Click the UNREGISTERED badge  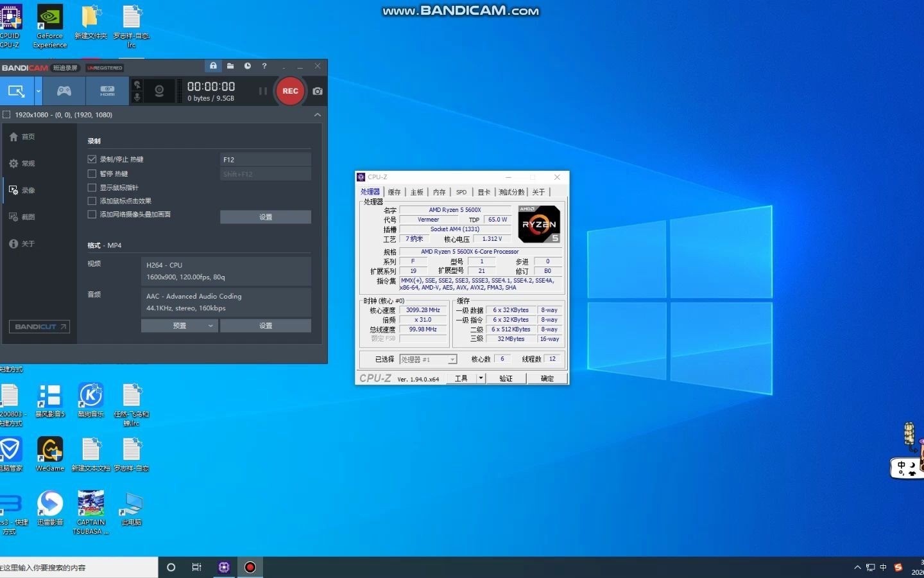tap(105, 67)
